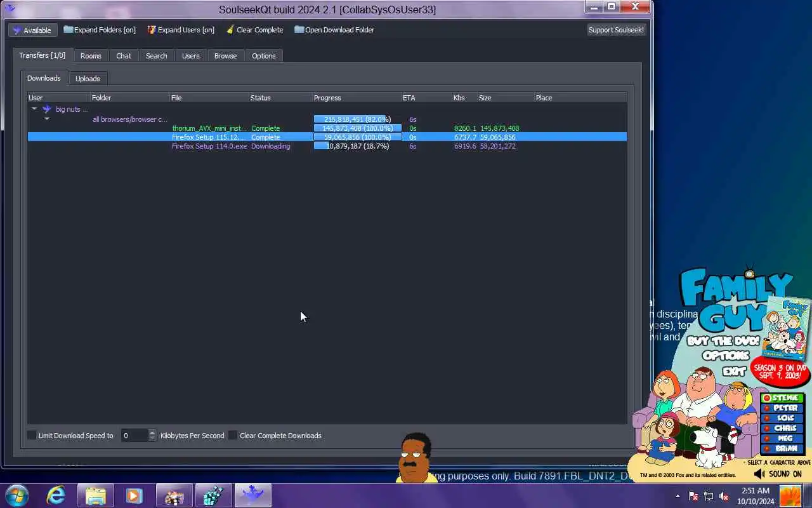Sort by the Place column header
The width and height of the screenshot is (812, 508).
tap(580, 98)
